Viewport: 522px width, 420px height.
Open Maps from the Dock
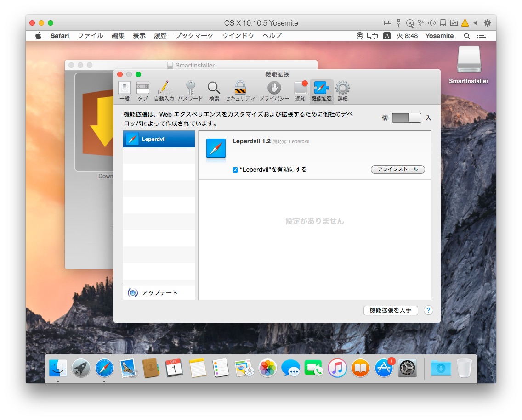pyautogui.click(x=244, y=369)
